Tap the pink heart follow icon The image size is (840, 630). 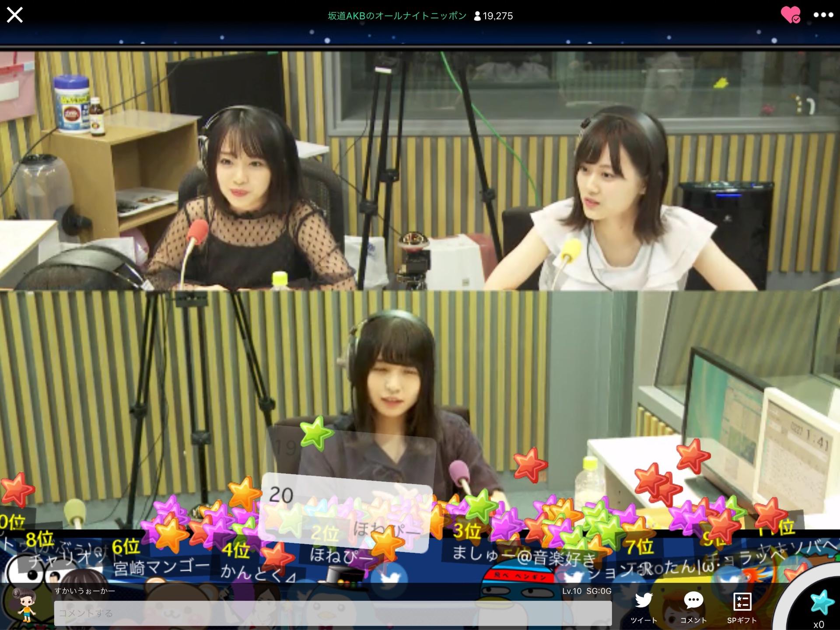coord(790,15)
